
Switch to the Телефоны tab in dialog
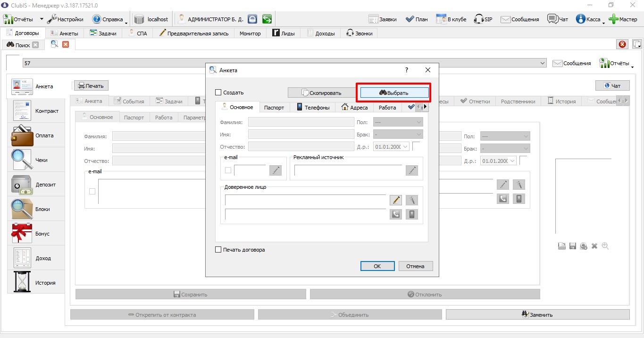click(x=313, y=107)
